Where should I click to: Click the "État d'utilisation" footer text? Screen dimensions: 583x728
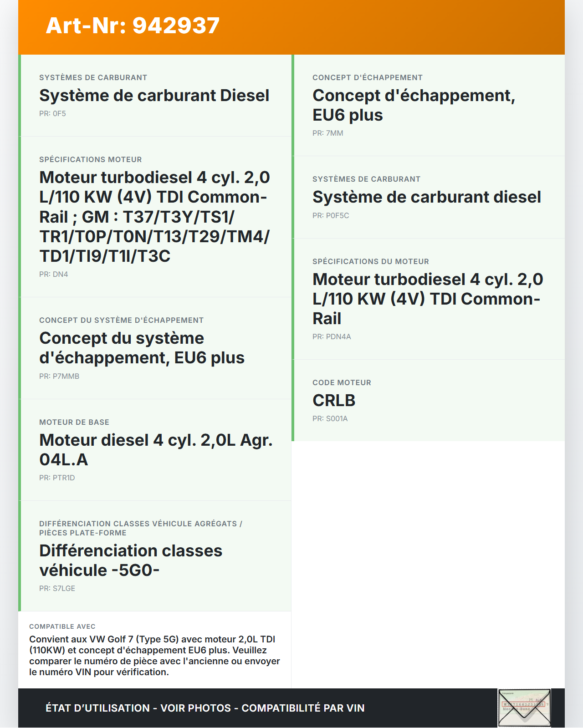tap(205, 708)
